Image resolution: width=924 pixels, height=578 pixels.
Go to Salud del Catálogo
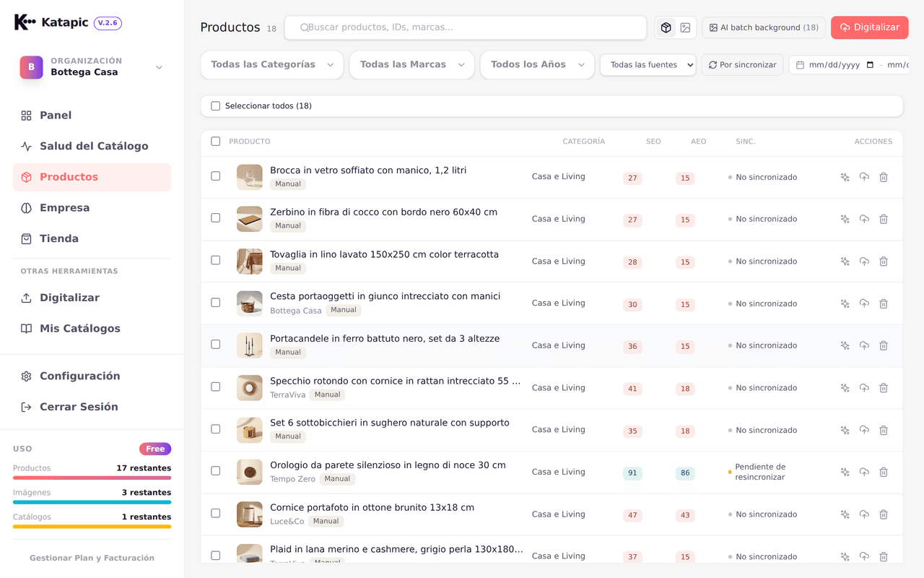pos(92,146)
